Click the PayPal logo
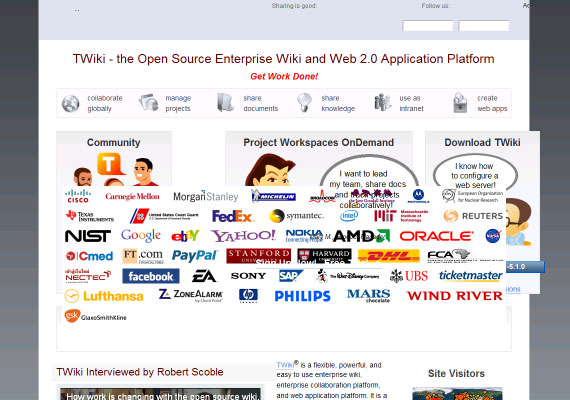Image resolution: width=570 pixels, height=400 pixels. tap(194, 256)
